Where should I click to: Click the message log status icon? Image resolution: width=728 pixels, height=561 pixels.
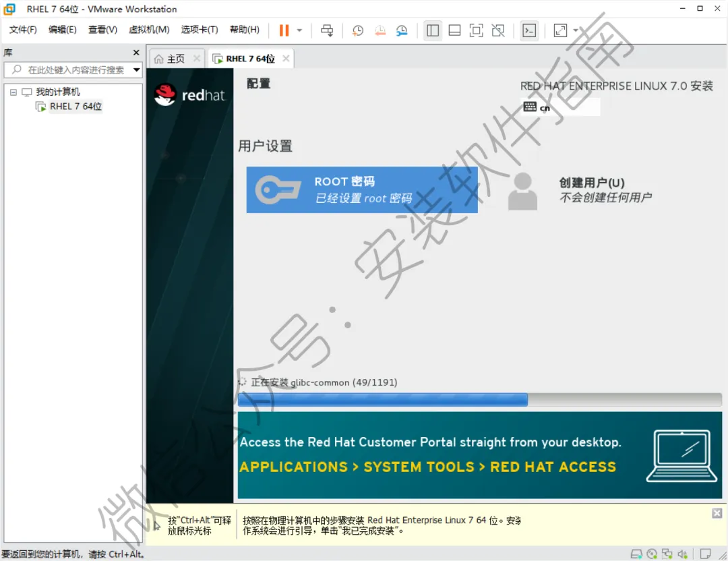(705, 554)
